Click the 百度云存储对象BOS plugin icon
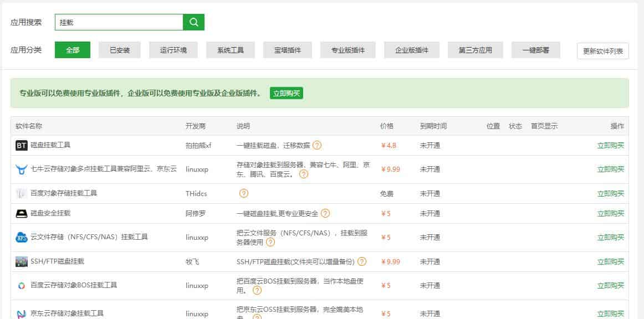Screen dimensions: 644x319 pyautogui.click(x=22, y=286)
